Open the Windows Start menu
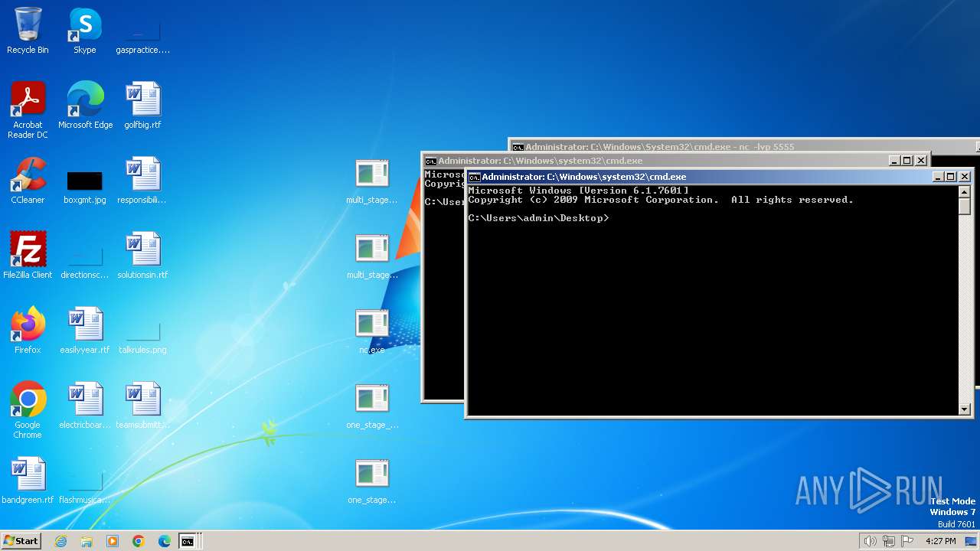 tap(21, 541)
